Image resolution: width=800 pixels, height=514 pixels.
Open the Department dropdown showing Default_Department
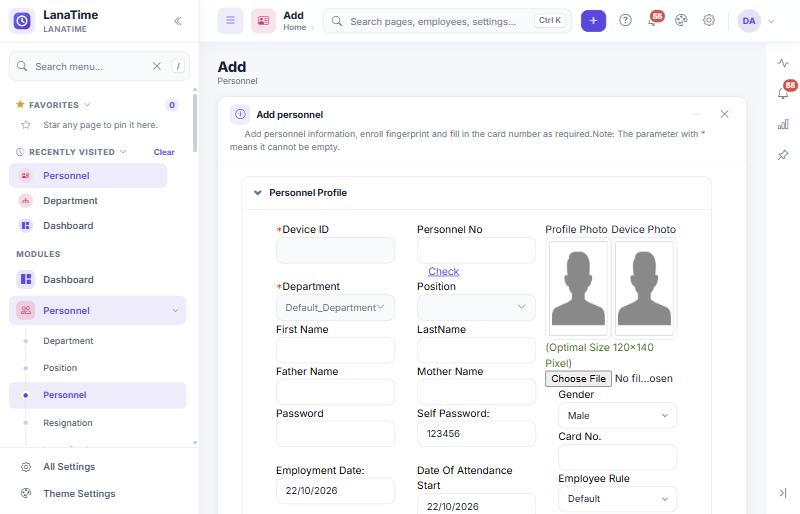point(335,308)
